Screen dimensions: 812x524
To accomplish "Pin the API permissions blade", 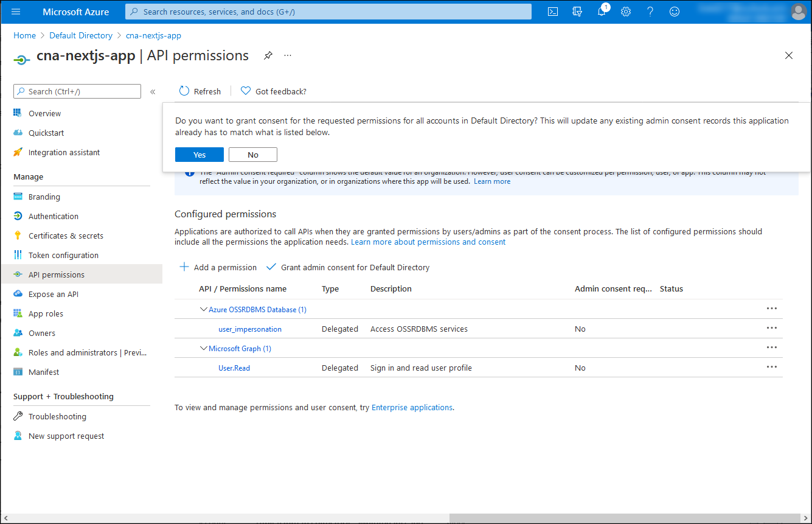I will (268, 55).
